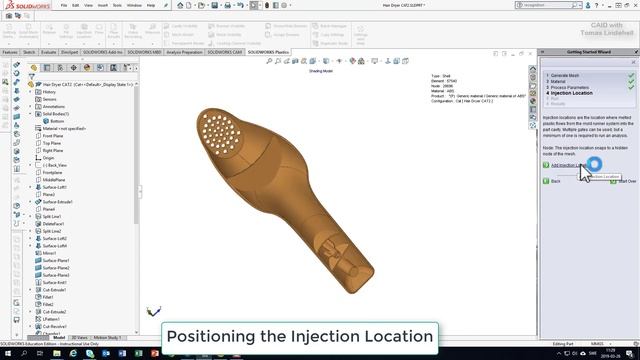640x360 pixels.
Task: Open the Insert menu
Action: pyautogui.click(x=103, y=6)
